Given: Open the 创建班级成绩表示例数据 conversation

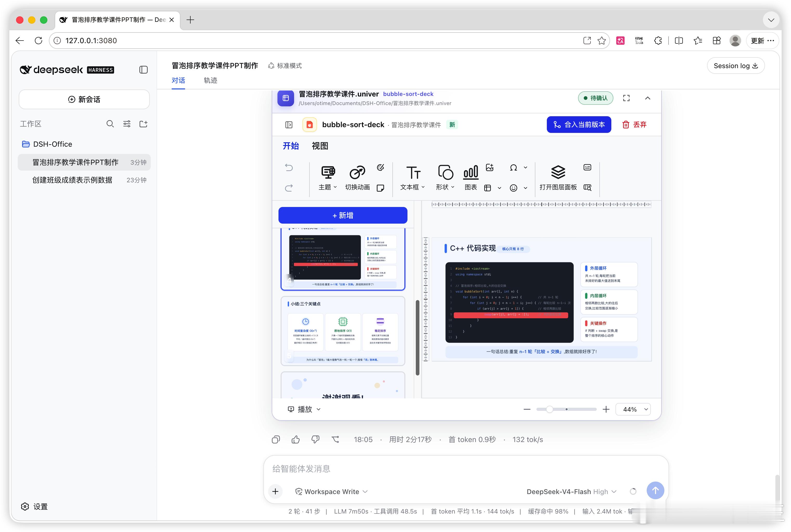Looking at the screenshot, I should tap(84, 180).
